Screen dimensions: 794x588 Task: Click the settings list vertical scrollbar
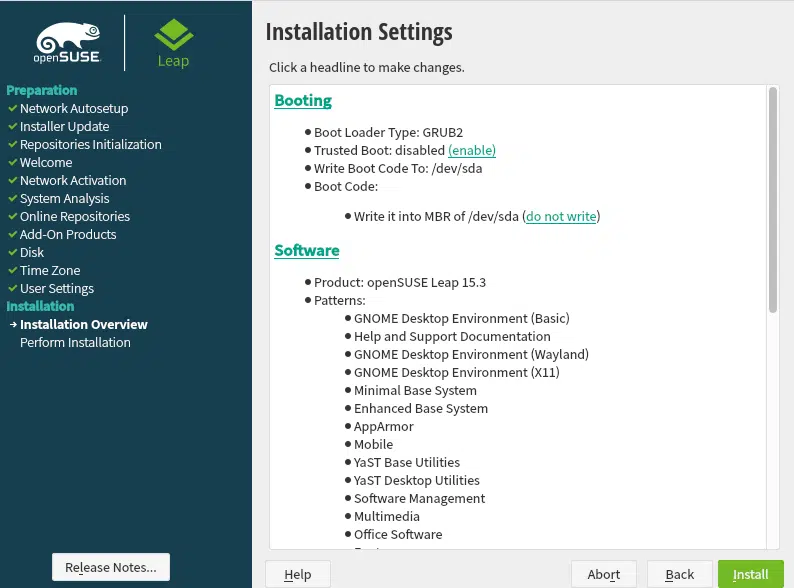tap(772, 200)
